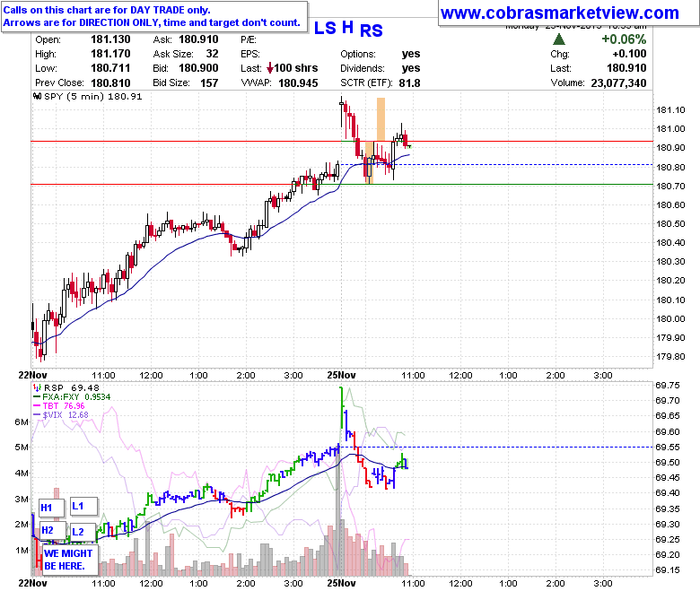This screenshot has width=700, height=591.
Task: Click the bar icon before RSP legend
Action: pos(38,387)
